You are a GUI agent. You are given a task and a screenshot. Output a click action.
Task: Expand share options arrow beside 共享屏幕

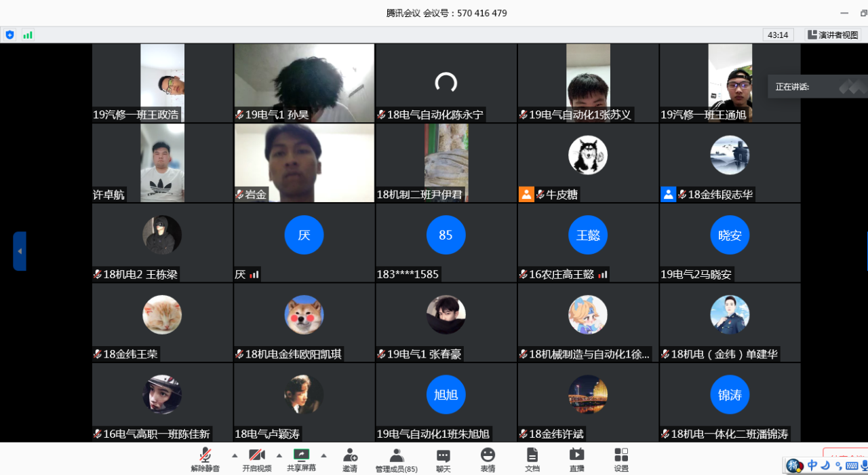[324, 455]
